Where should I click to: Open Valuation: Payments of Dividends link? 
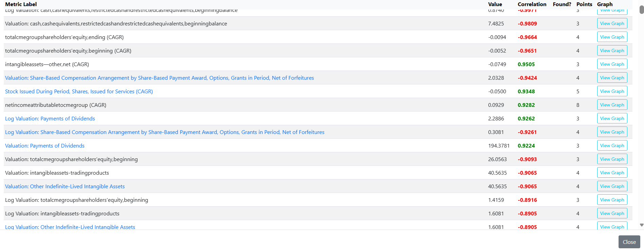[45, 146]
